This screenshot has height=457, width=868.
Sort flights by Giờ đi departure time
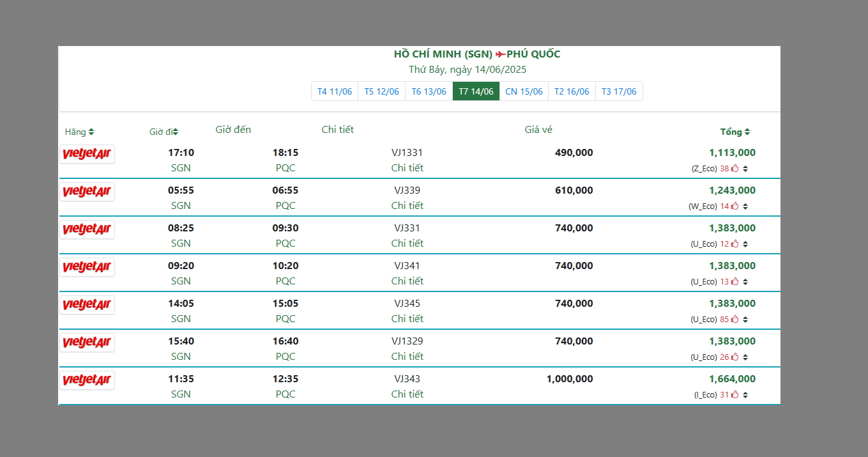164,132
